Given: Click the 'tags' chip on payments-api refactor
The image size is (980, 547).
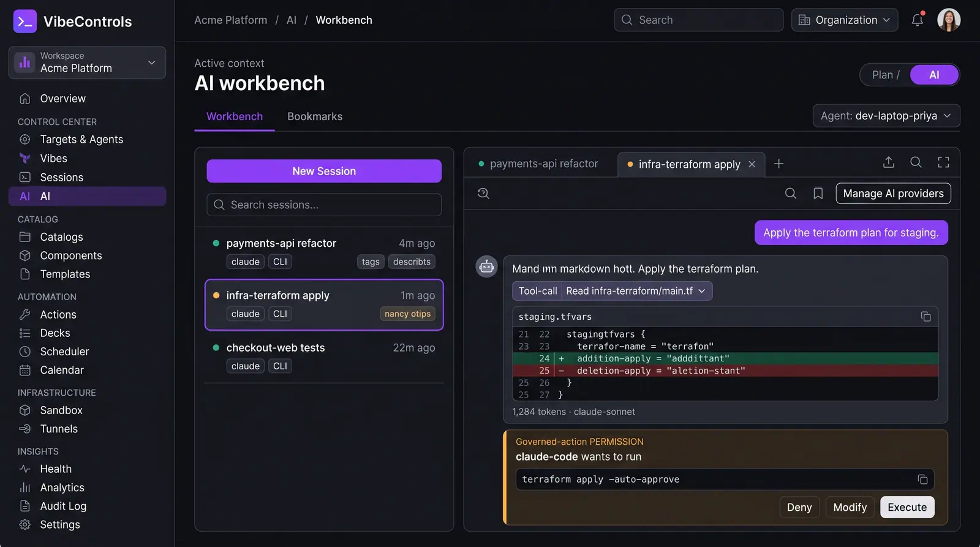Looking at the screenshot, I should (x=371, y=262).
